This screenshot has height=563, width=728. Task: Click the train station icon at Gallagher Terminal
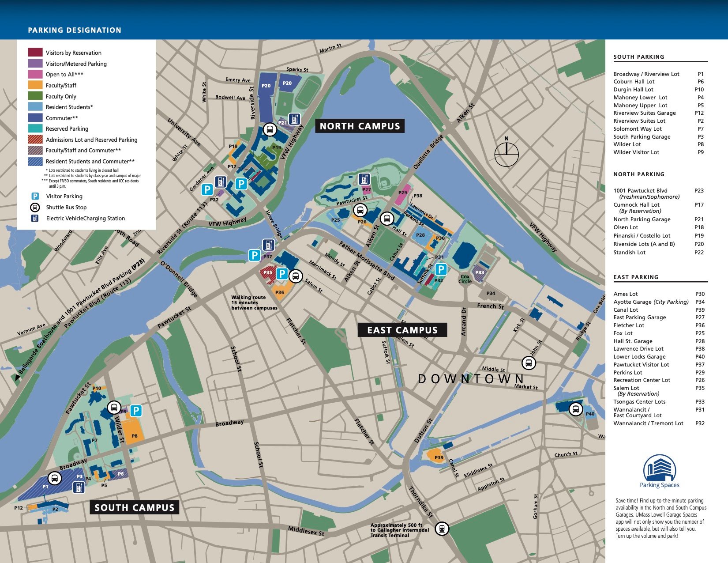point(442,528)
